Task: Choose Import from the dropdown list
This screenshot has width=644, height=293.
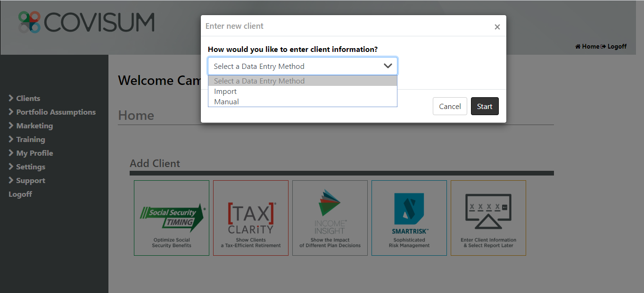Action: point(303,91)
